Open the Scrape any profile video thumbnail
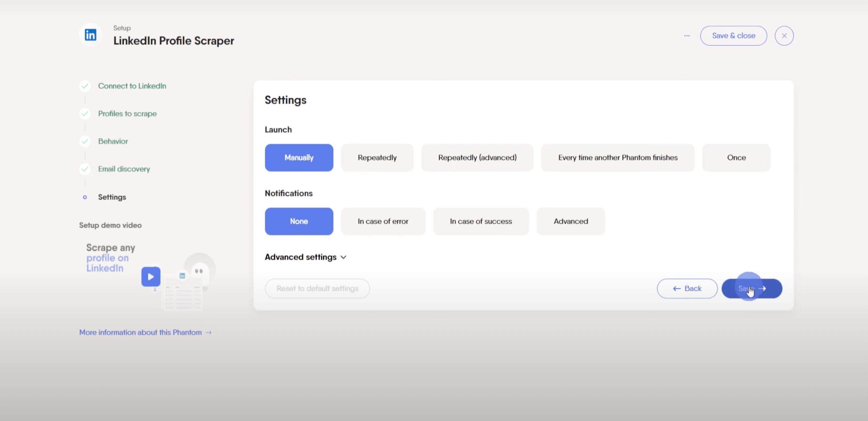The height and width of the screenshot is (421, 868). click(x=147, y=276)
